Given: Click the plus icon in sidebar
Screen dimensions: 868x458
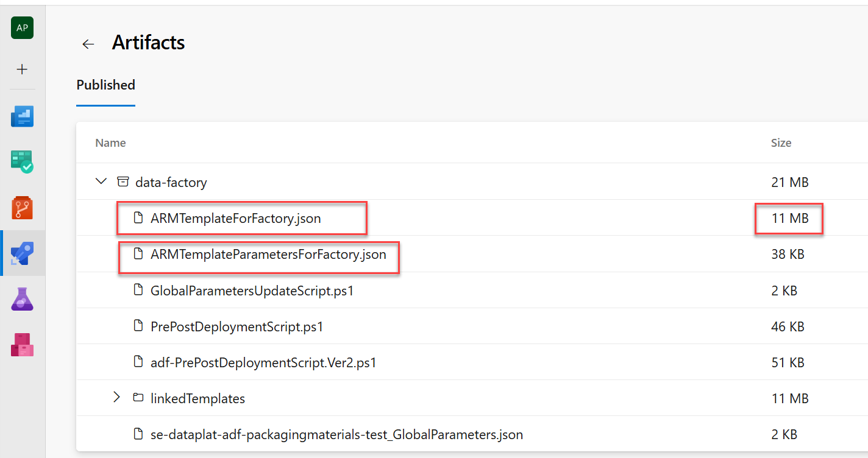Looking at the screenshot, I should (22, 69).
